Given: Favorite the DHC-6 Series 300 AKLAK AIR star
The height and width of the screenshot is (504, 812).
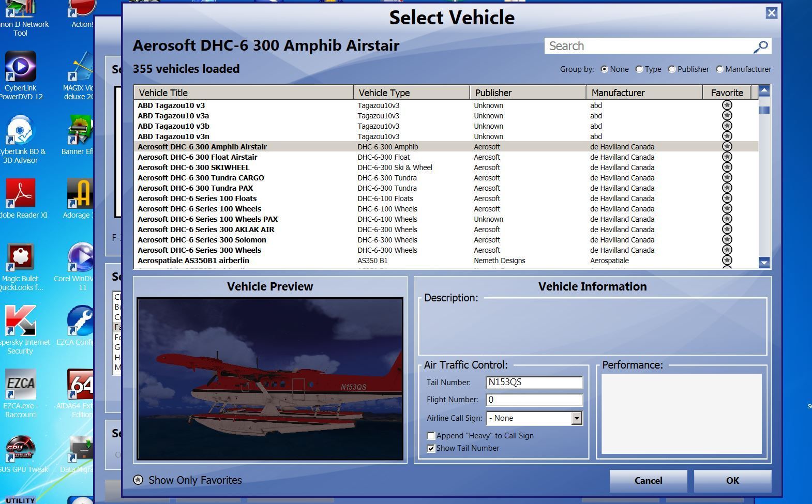Looking at the screenshot, I should 727,229.
